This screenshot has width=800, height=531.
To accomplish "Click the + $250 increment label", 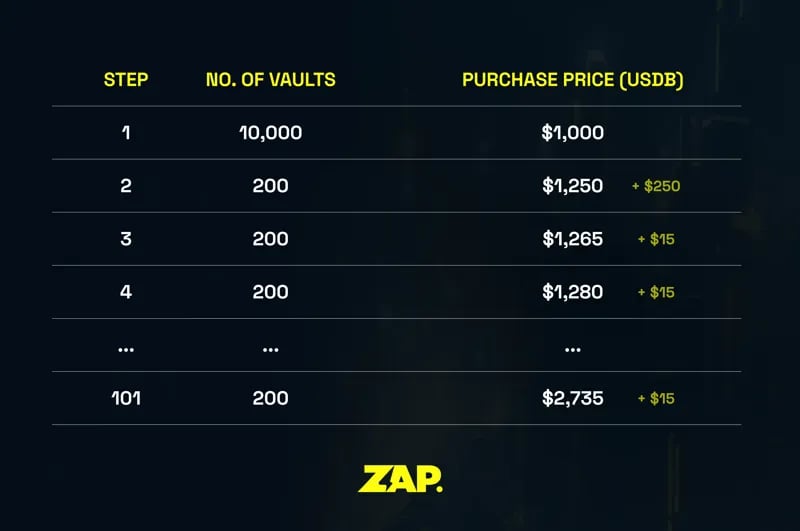I will (x=656, y=186).
